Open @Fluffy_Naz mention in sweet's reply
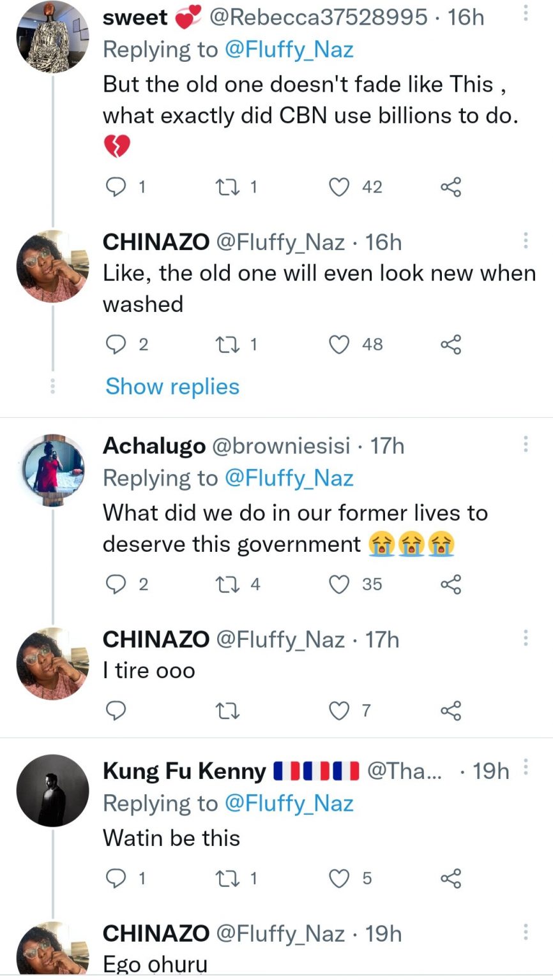Image resolution: width=553 pixels, height=980 pixels. point(289,50)
